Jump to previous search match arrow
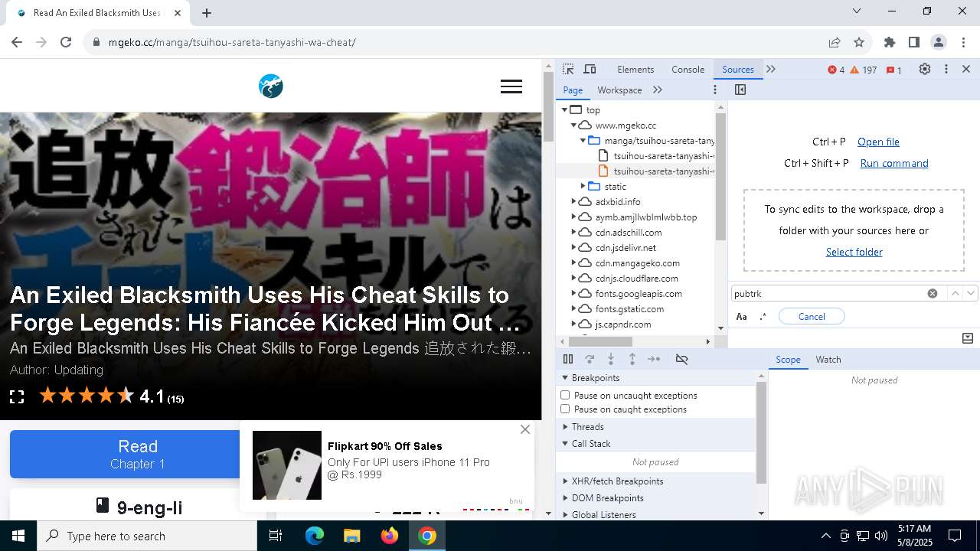The height and width of the screenshot is (551, 980). point(955,293)
